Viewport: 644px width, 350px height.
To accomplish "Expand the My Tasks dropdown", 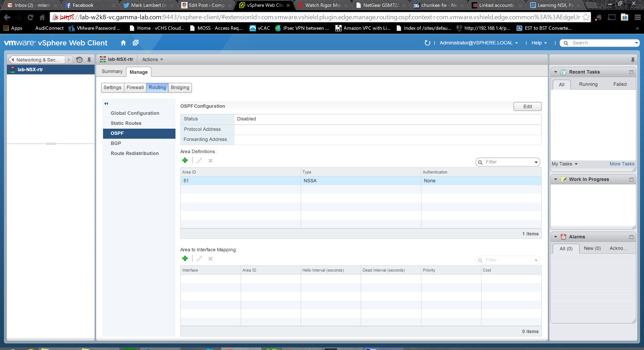I will (565, 164).
